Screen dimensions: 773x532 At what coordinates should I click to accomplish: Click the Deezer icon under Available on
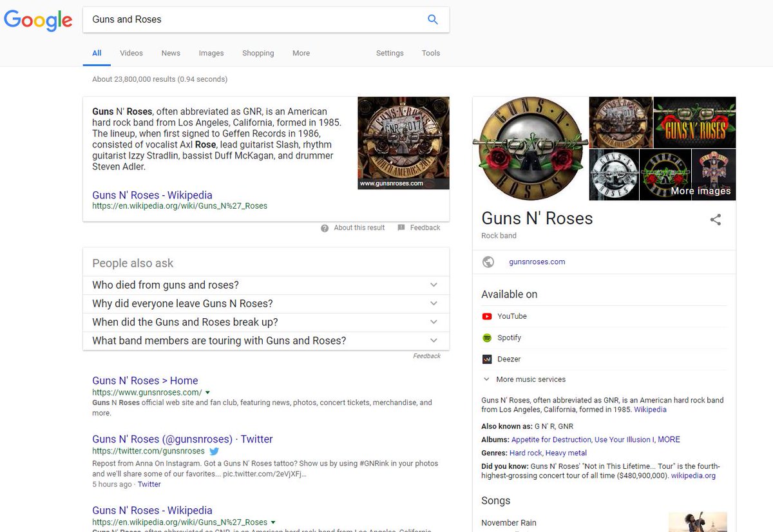point(487,359)
